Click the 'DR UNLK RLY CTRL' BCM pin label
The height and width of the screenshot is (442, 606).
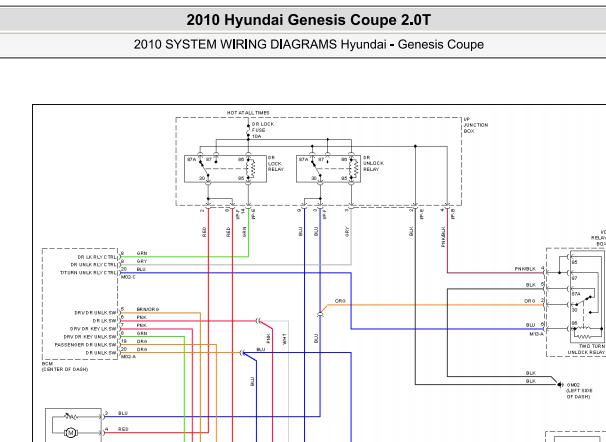[93, 265]
